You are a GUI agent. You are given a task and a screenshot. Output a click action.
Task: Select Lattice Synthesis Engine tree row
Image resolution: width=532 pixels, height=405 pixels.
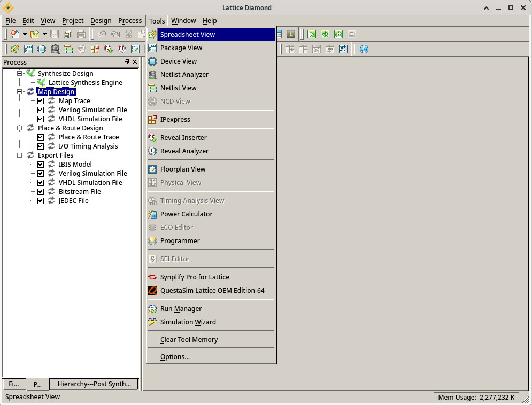click(86, 83)
